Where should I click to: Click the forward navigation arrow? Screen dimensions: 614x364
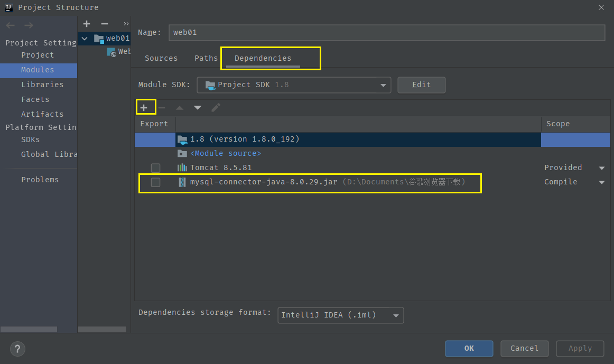[x=29, y=25]
